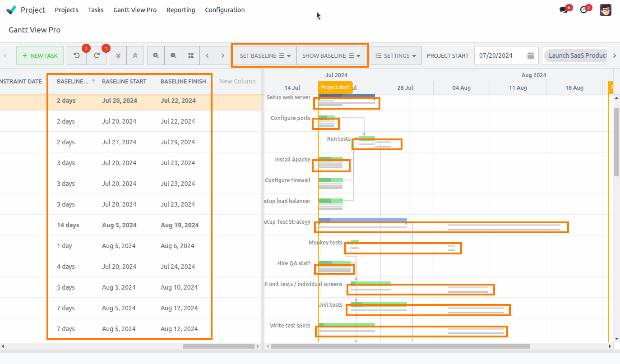Click the Redo icon with badge 1

pos(96,55)
